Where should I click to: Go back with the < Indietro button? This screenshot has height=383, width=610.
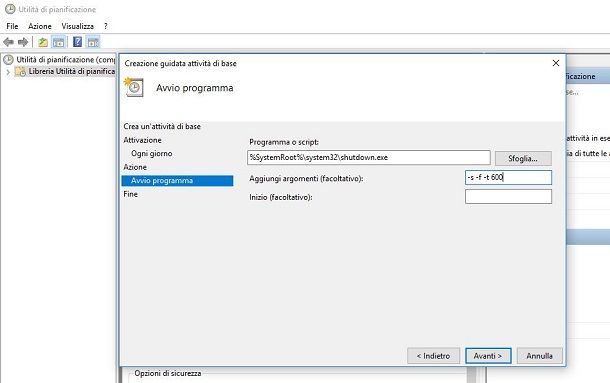click(433, 356)
